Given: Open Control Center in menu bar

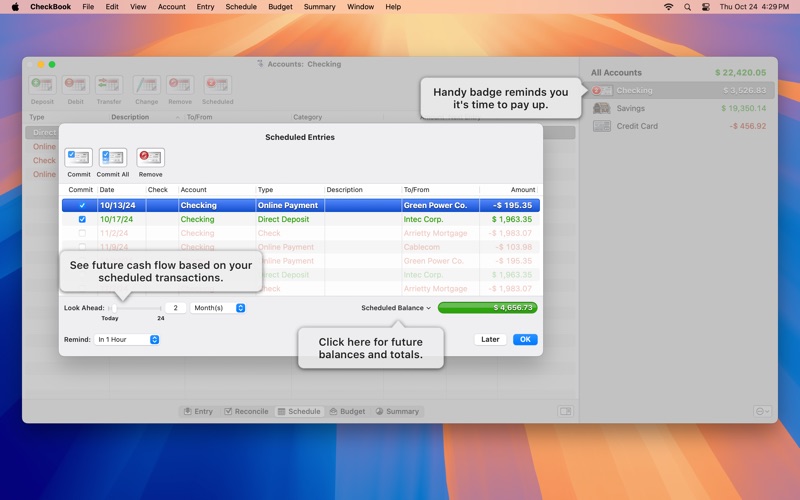Looking at the screenshot, I should coord(706,7).
